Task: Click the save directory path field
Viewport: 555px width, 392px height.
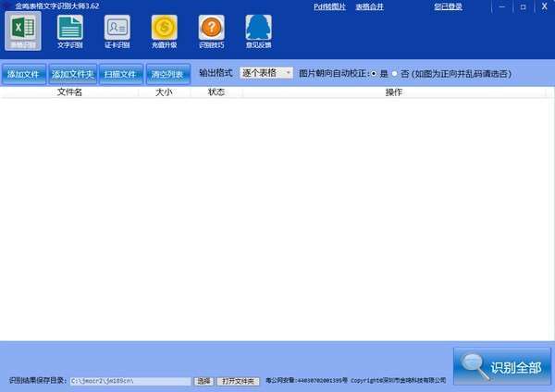Action: pyautogui.click(x=130, y=381)
